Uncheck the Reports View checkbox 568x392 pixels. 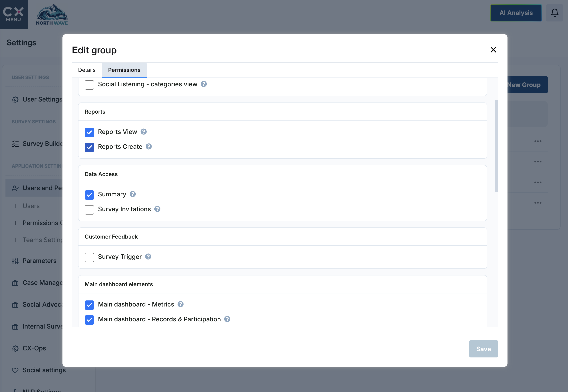click(x=89, y=132)
